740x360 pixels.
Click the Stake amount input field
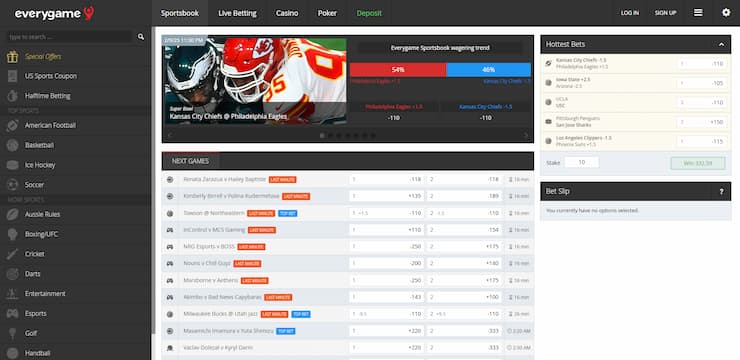[x=581, y=162]
